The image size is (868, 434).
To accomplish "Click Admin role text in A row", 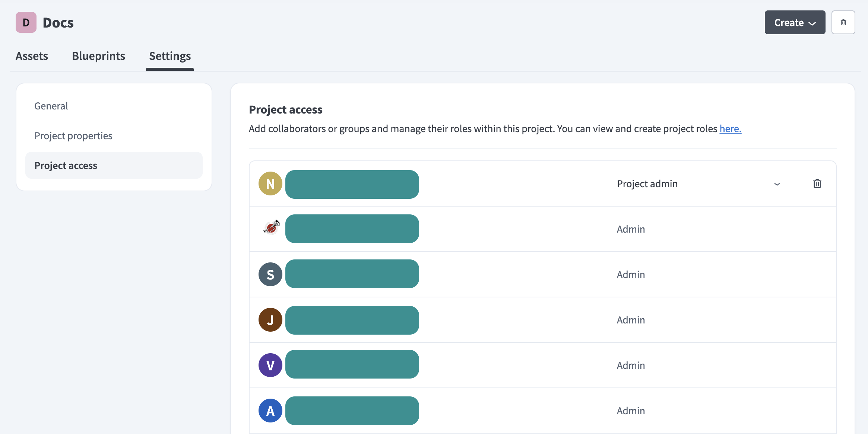I will click(631, 411).
